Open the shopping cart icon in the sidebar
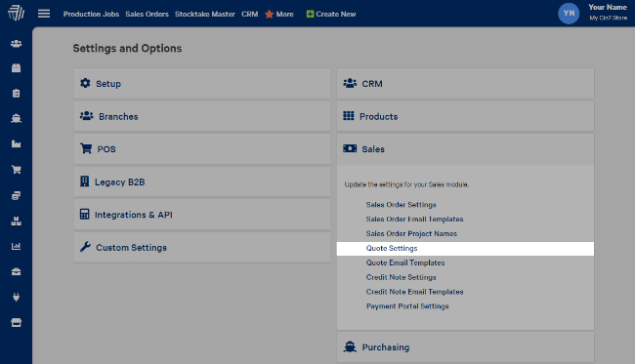The image size is (635, 364). pos(17,170)
